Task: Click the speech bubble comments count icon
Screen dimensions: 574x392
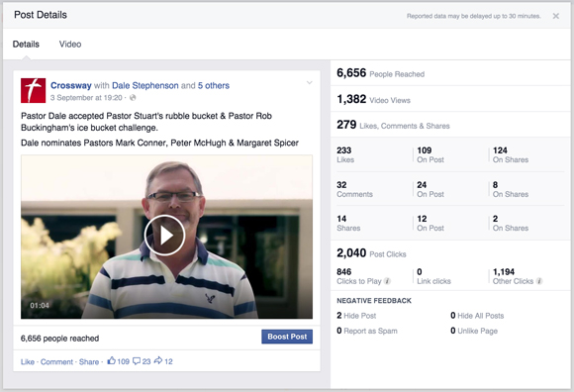Action: coord(137,361)
